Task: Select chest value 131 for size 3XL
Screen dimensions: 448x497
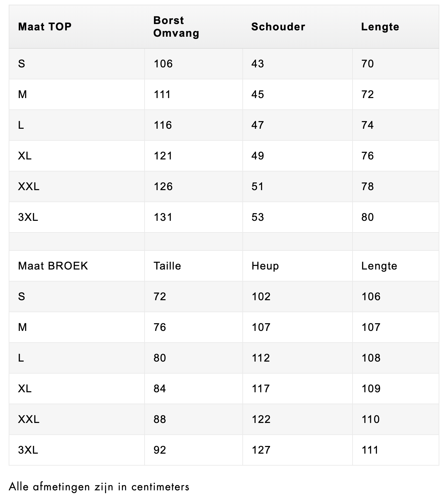Action: (x=163, y=217)
